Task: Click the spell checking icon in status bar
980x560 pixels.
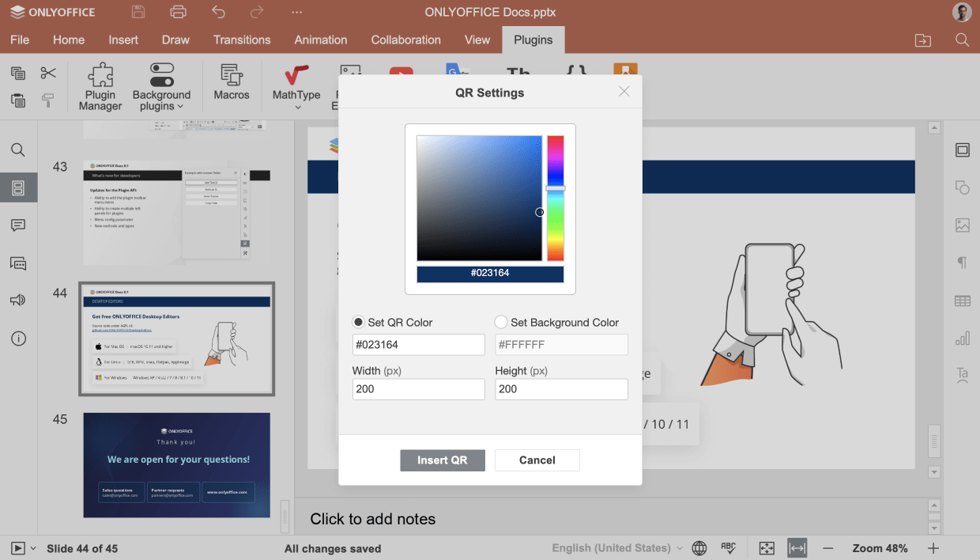Action: 729,548
